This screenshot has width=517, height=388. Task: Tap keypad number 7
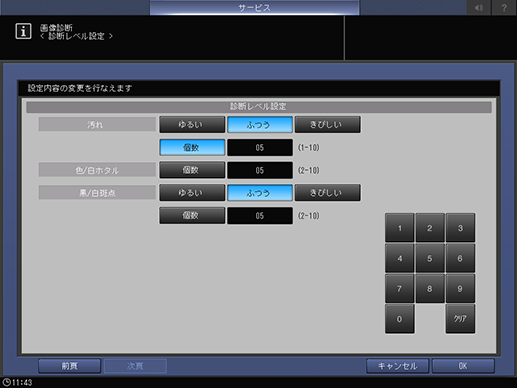(399, 289)
